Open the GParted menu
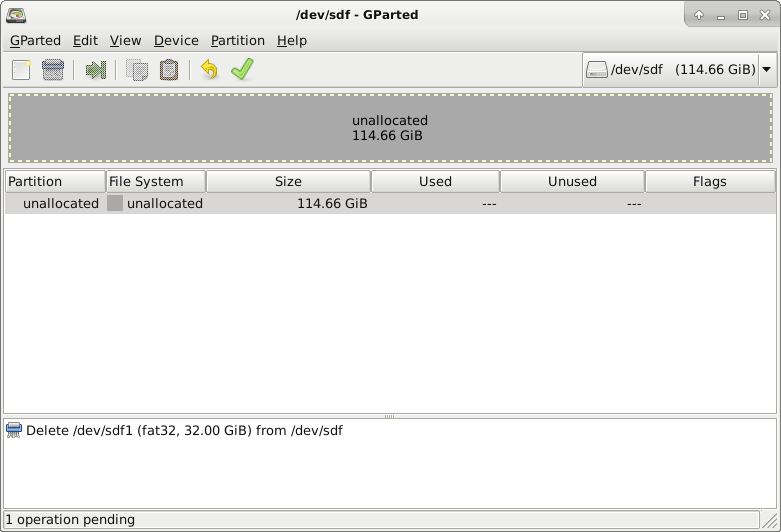 tap(35, 40)
